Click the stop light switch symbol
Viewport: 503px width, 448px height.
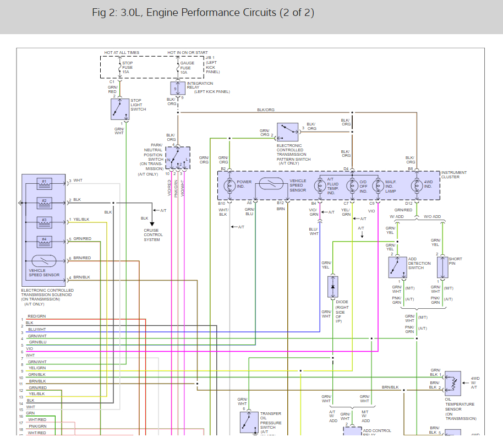[119, 108]
